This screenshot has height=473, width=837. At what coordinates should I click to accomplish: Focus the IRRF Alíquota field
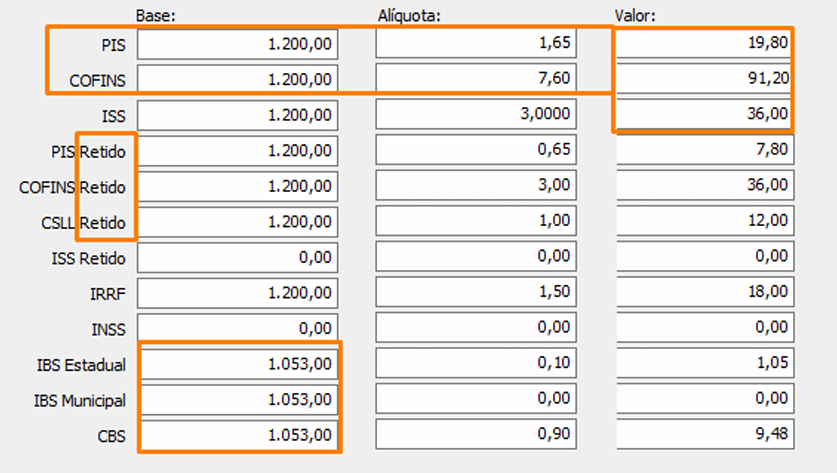pos(476,292)
